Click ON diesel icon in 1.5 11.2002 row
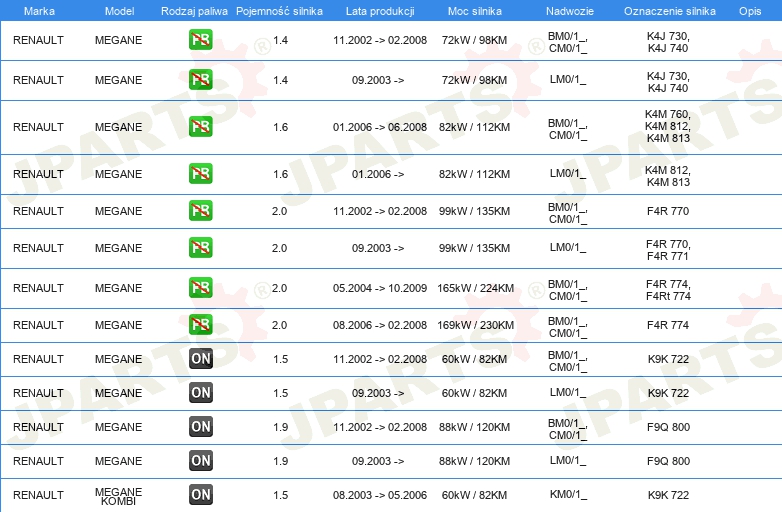Screen dimensions: 782x512 tap(200, 358)
